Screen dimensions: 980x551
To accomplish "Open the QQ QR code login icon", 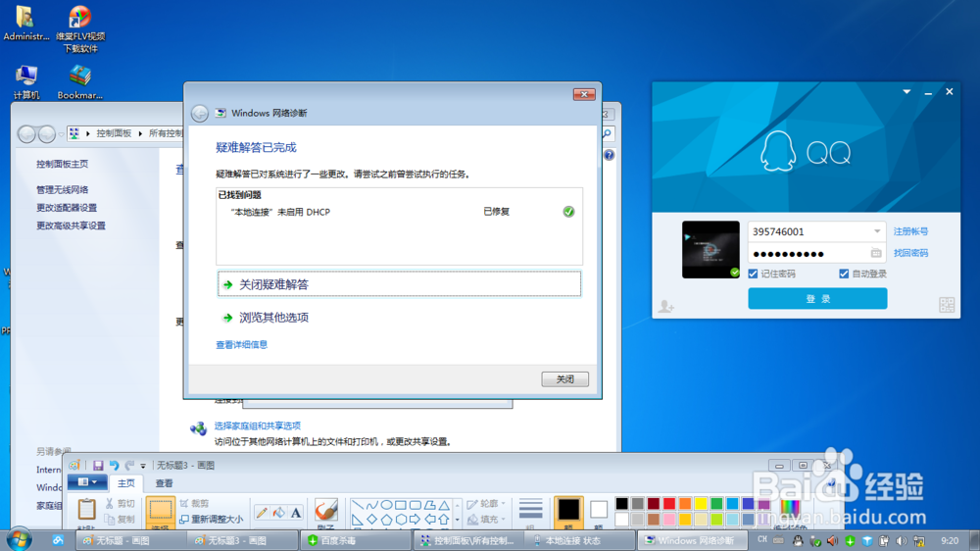I will click(947, 305).
